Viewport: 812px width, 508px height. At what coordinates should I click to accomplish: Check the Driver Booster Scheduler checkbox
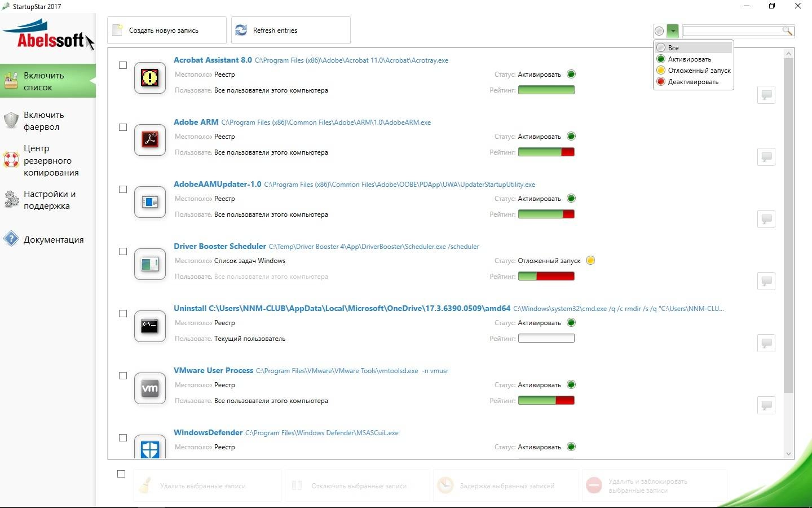(123, 251)
